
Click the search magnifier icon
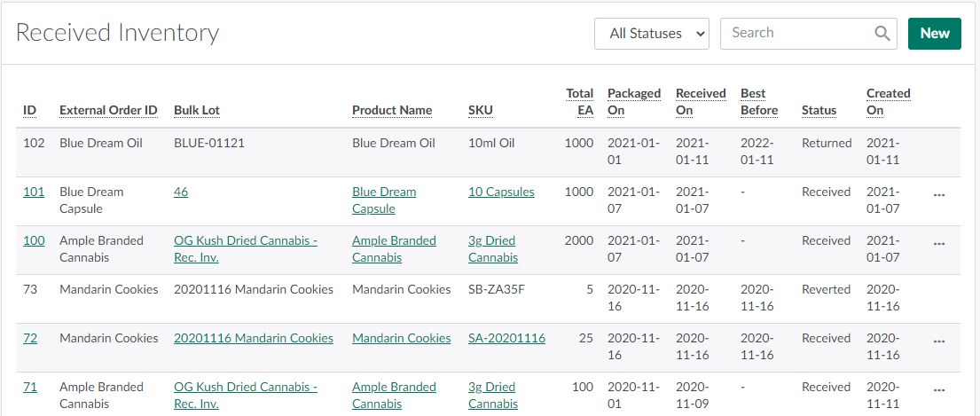click(x=882, y=34)
